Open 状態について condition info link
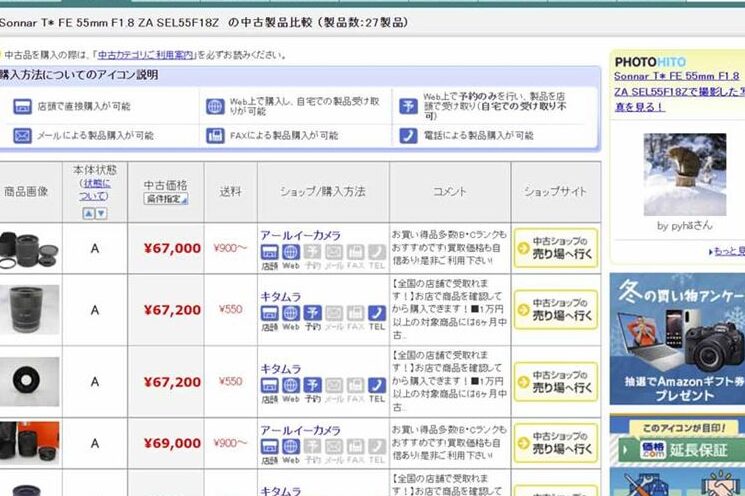This screenshot has width=745, height=496. click(95, 189)
